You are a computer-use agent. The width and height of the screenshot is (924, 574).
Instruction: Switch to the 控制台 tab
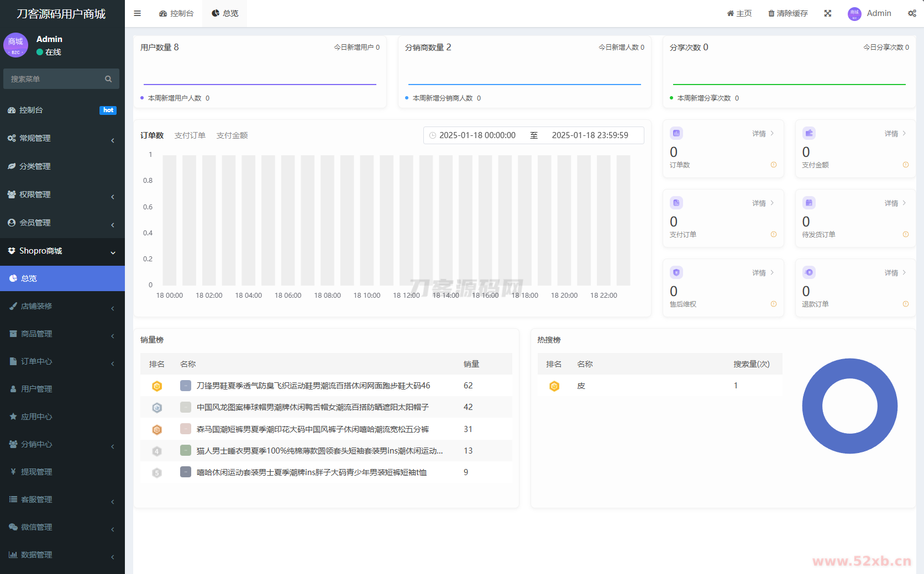pos(176,13)
